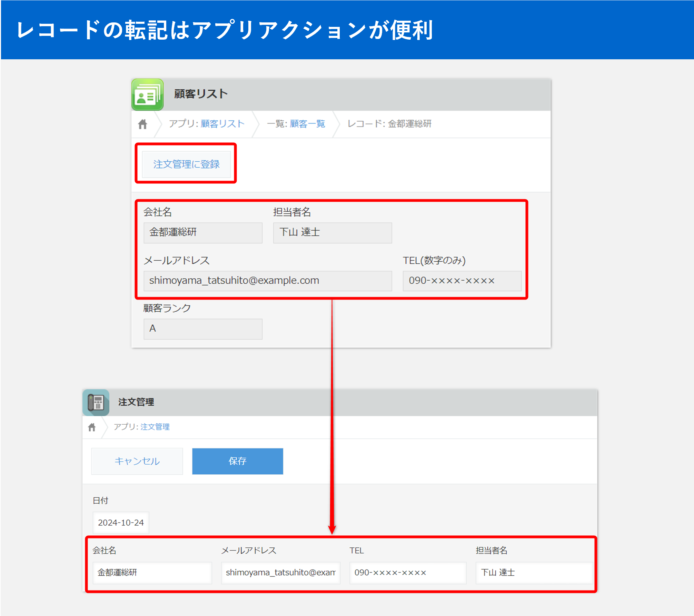Click the レコード: 金都運総研 breadcrumb text
Image resolution: width=694 pixels, height=616 pixels.
389,124
